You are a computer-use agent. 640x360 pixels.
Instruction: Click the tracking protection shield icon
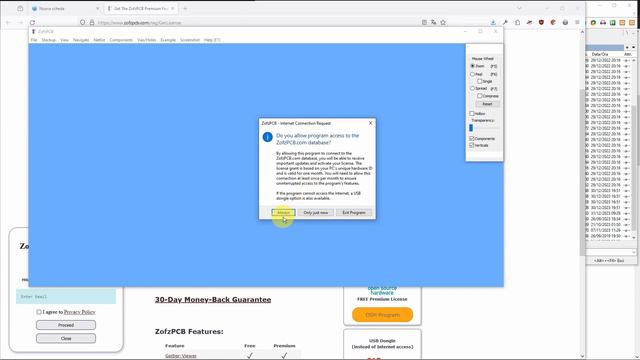point(82,22)
